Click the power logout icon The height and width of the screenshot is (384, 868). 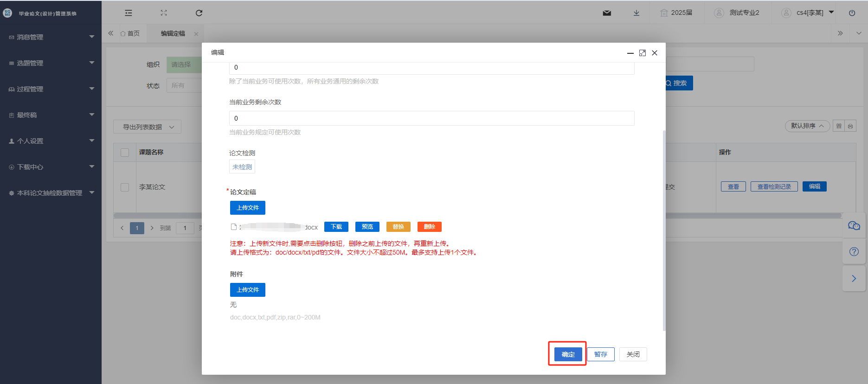click(x=852, y=13)
